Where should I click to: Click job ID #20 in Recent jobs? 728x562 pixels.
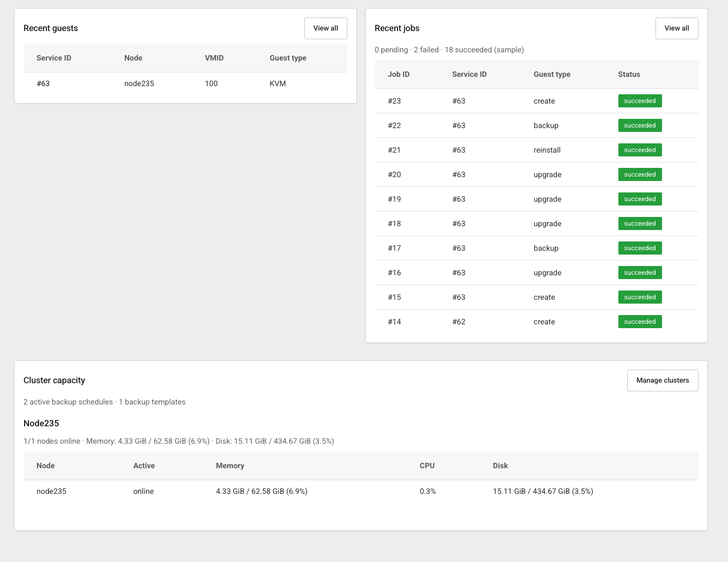pyautogui.click(x=394, y=174)
